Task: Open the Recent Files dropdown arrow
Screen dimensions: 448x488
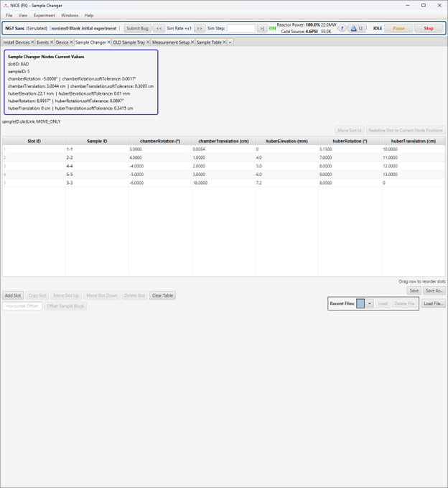Action: click(x=370, y=304)
